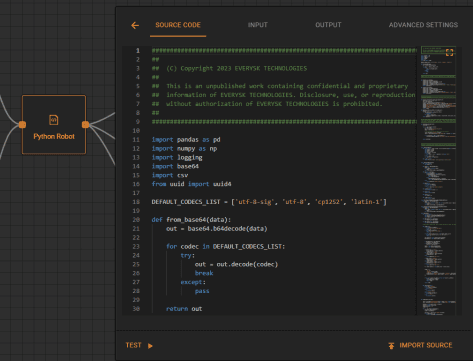Screen dimensions: 473x361
Task: Click the 'import numpy as np' line
Action: pyautogui.click(x=184, y=149)
